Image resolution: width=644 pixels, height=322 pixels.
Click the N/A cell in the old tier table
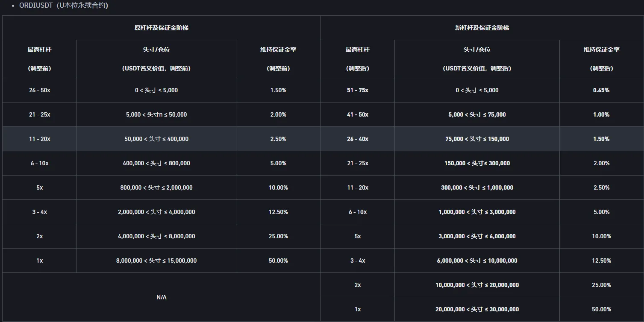pos(161,297)
